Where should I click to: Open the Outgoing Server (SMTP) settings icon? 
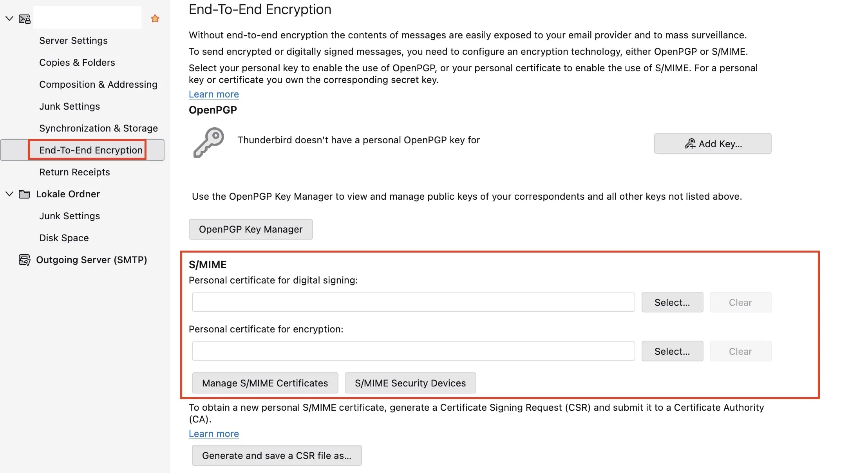click(24, 260)
